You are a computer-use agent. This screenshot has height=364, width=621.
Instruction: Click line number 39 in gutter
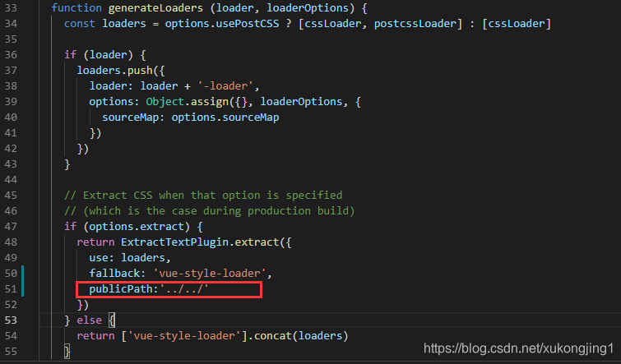11,102
